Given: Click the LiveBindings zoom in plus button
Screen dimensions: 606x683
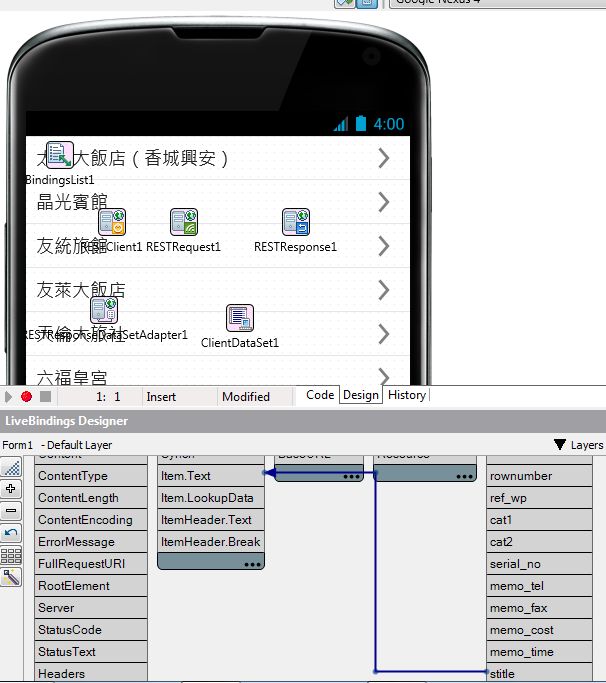Looking at the screenshot, I should point(11,489).
